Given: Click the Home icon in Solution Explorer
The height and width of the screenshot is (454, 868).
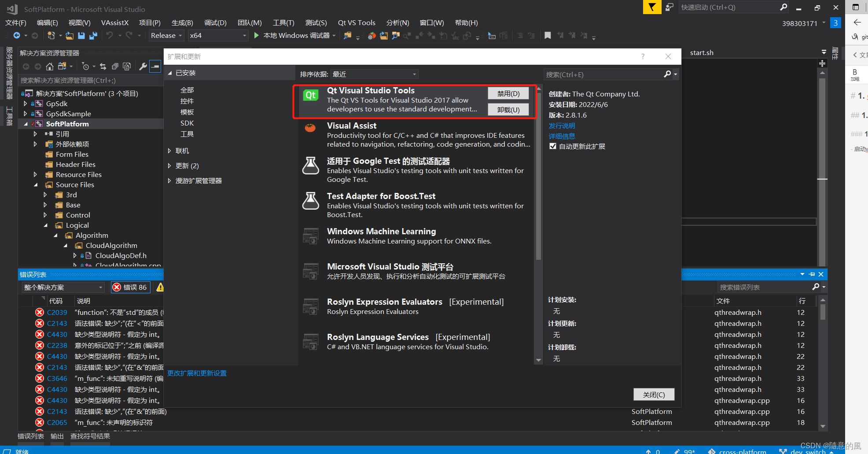Looking at the screenshot, I should 50,66.
